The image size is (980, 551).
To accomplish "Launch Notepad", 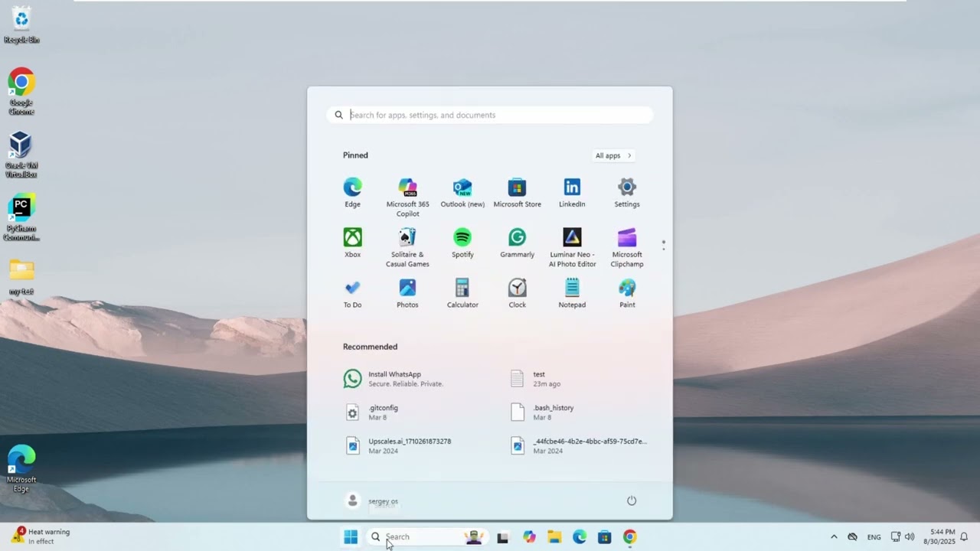I will click(x=572, y=294).
